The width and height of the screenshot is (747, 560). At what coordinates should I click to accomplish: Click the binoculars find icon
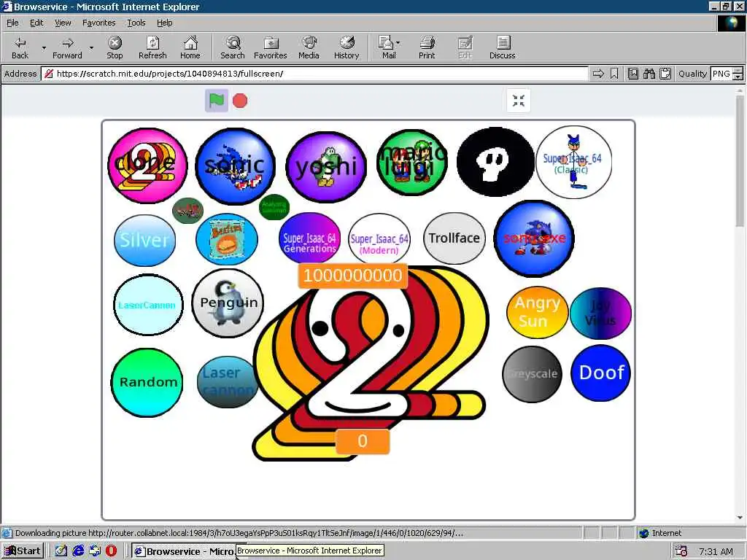pos(649,74)
